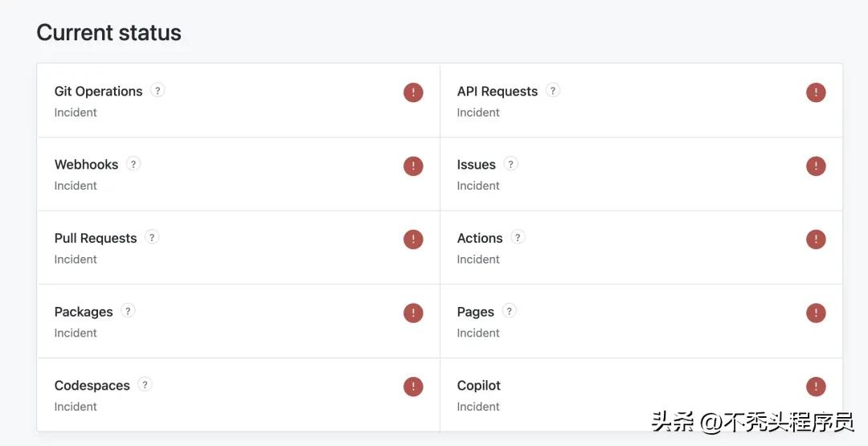Click Incident text under Issues
This screenshot has width=868, height=446.
point(478,186)
